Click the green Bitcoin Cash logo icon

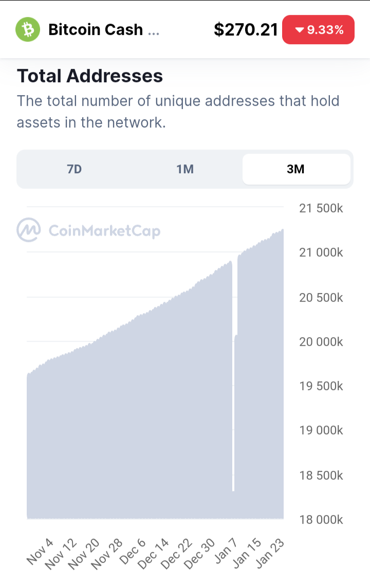28,29
